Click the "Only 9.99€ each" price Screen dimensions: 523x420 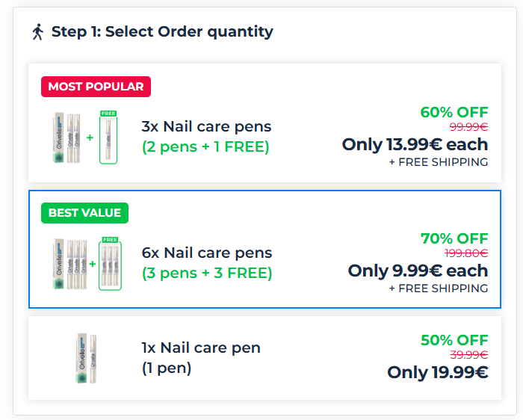pyautogui.click(x=418, y=271)
